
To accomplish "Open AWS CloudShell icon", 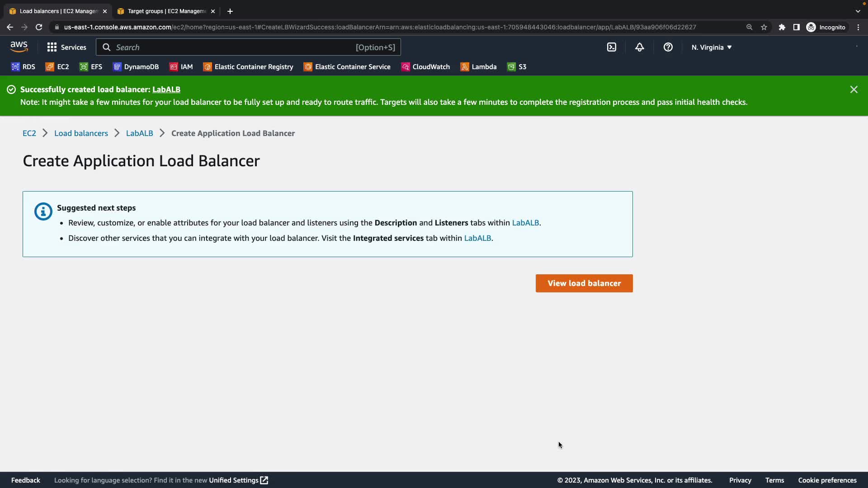I will (x=611, y=47).
